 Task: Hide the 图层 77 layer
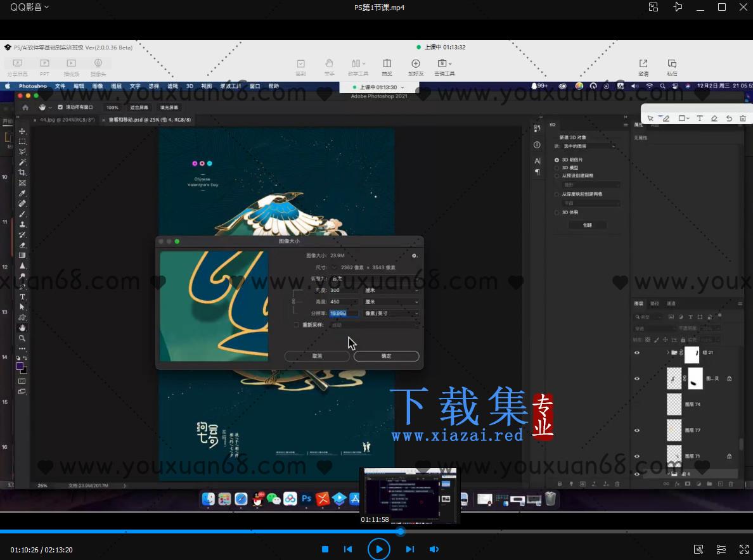click(x=637, y=430)
